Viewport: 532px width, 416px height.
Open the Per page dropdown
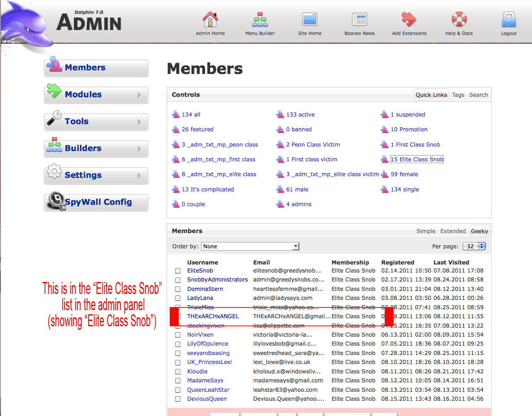pos(474,246)
